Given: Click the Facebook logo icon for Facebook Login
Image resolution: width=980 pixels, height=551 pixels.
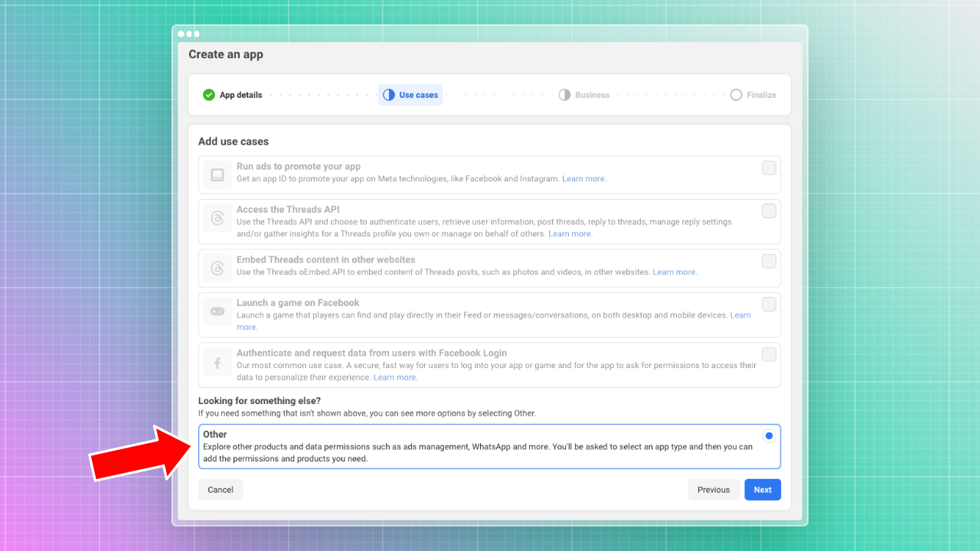Looking at the screenshot, I should (x=217, y=363).
